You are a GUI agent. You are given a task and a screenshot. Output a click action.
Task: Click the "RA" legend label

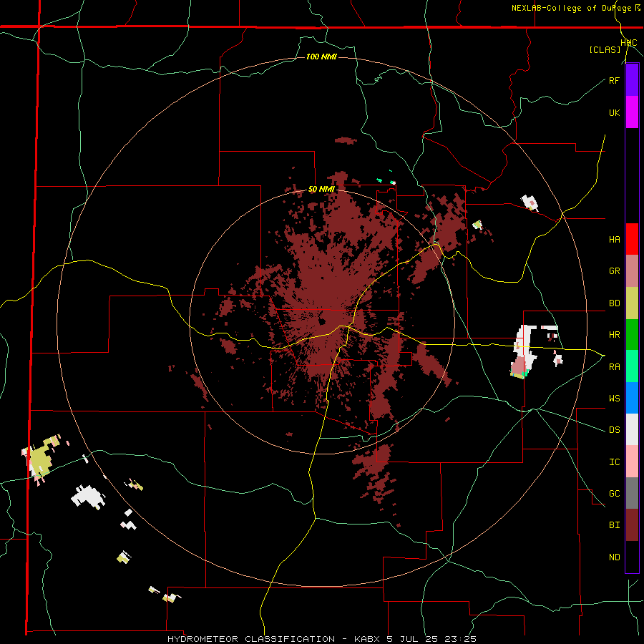(614, 366)
